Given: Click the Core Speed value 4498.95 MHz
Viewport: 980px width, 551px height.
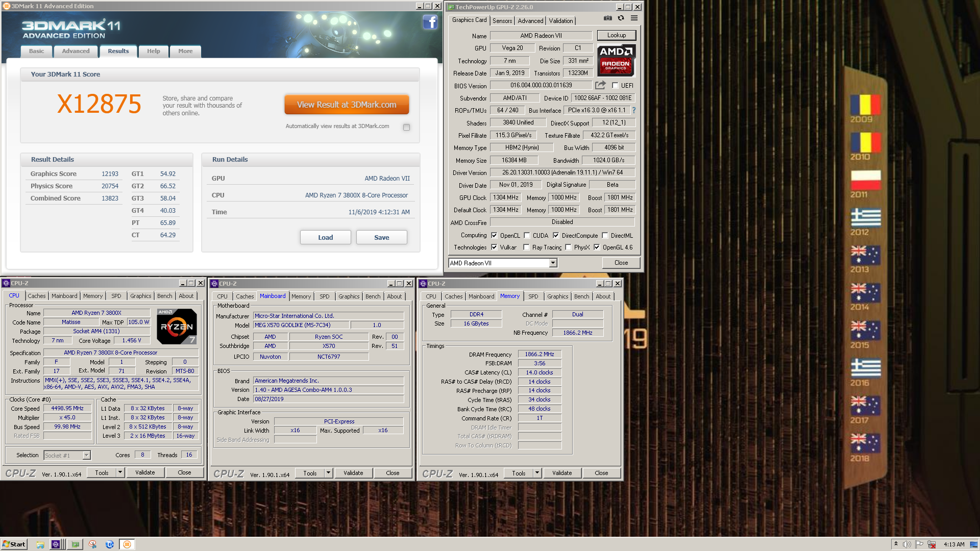Looking at the screenshot, I should pyautogui.click(x=67, y=408).
